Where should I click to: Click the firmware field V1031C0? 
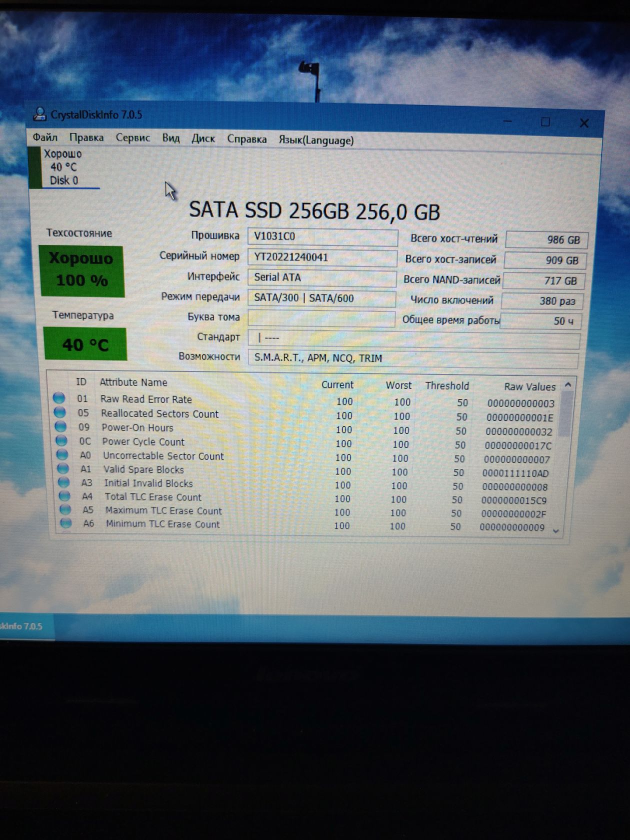[322, 236]
